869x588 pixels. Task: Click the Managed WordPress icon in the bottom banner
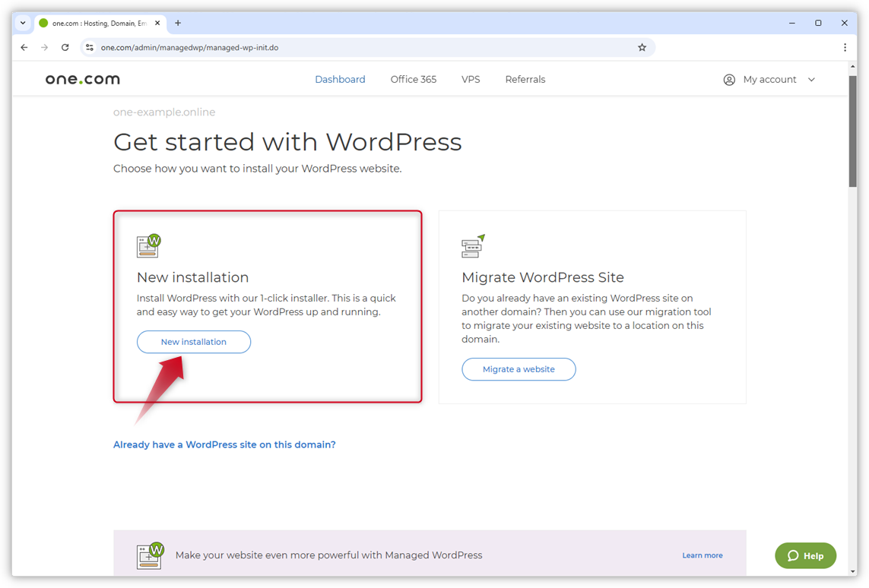tap(149, 555)
